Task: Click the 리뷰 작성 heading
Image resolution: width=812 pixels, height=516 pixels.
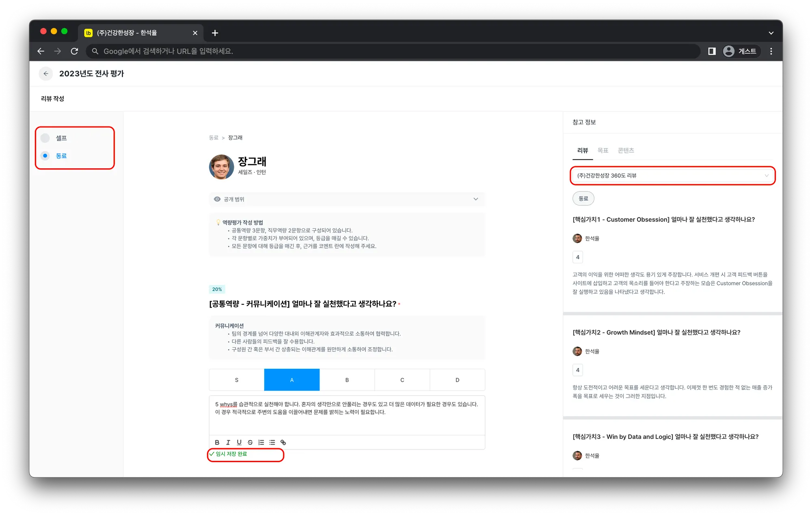Action: point(52,99)
